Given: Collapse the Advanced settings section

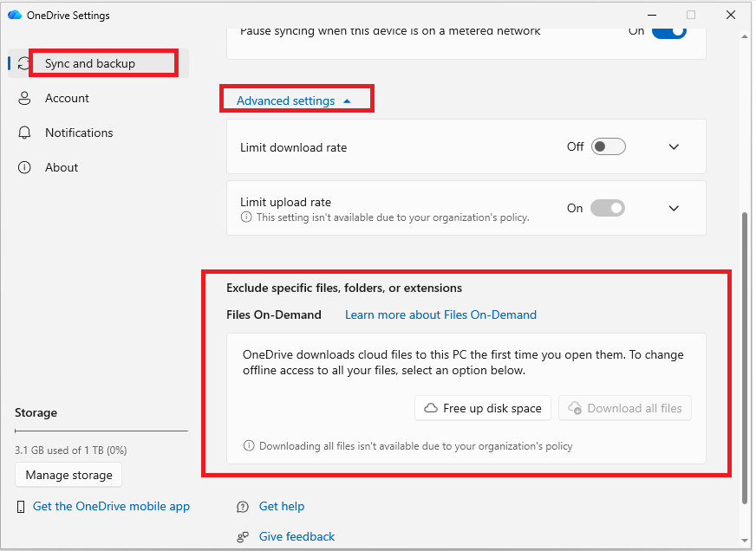Looking at the screenshot, I should click(x=294, y=100).
